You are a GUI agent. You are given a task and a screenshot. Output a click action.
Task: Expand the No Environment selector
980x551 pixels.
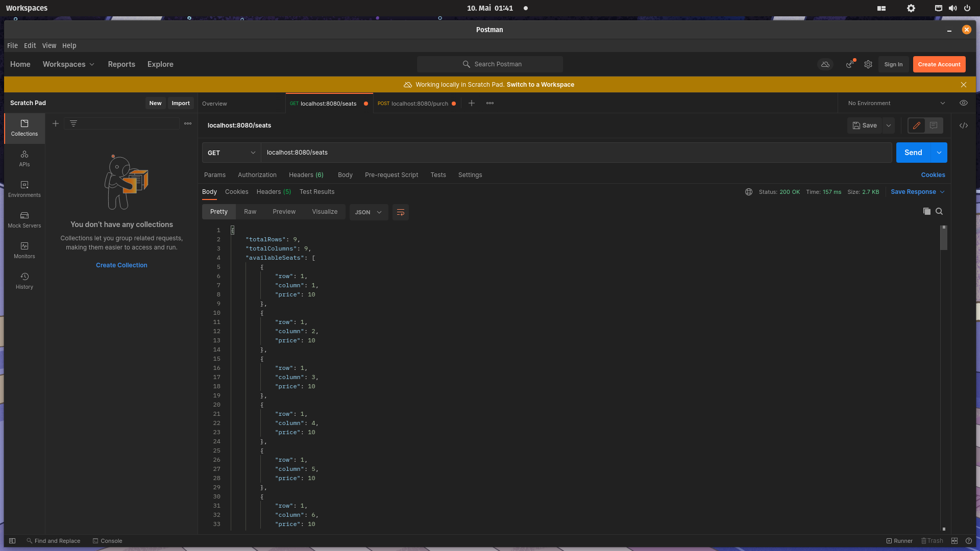[896, 103]
